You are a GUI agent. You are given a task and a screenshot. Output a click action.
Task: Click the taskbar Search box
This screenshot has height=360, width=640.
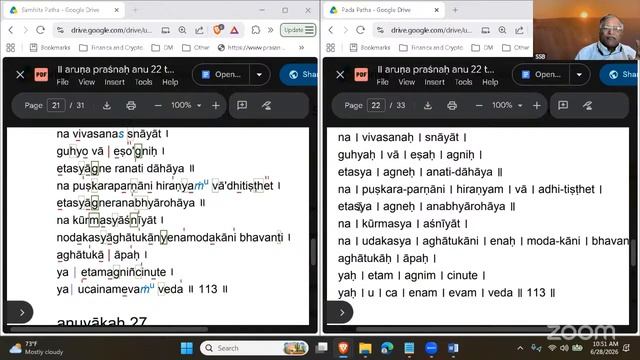(x=254, y=348)
